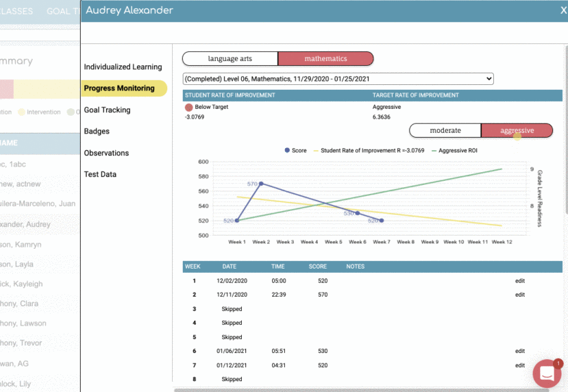Select Kayleigh in background student list

point(21,284)
